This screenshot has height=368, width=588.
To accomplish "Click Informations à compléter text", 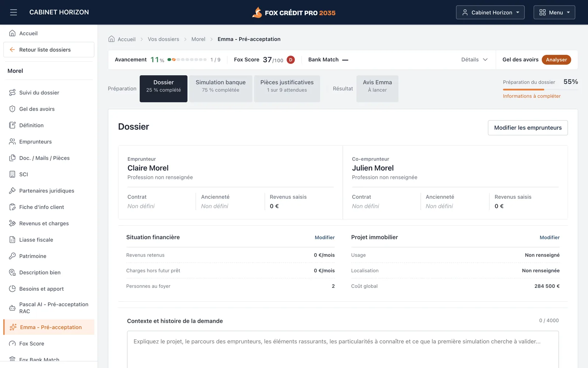I will click(531, 96).
